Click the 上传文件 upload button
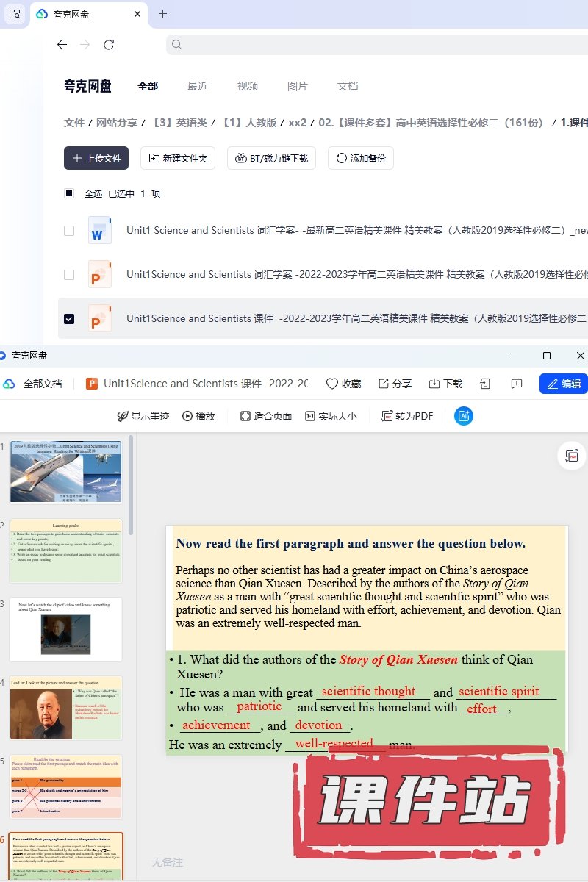This screenshot has width=588, height=882. pyautogui.click(x=96, y=158)
